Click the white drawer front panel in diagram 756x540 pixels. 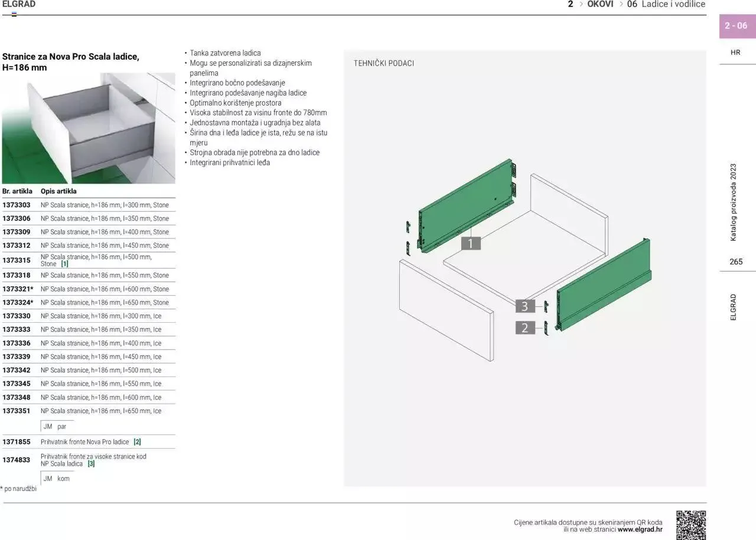point(446,309)
